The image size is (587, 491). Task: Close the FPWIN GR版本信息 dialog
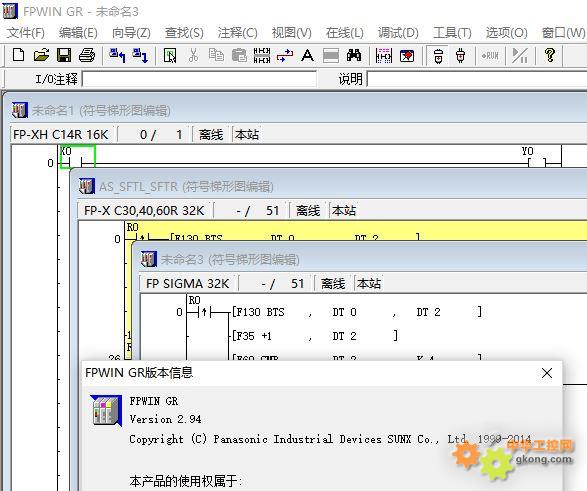pyautogui.click(x=547, y=373)
